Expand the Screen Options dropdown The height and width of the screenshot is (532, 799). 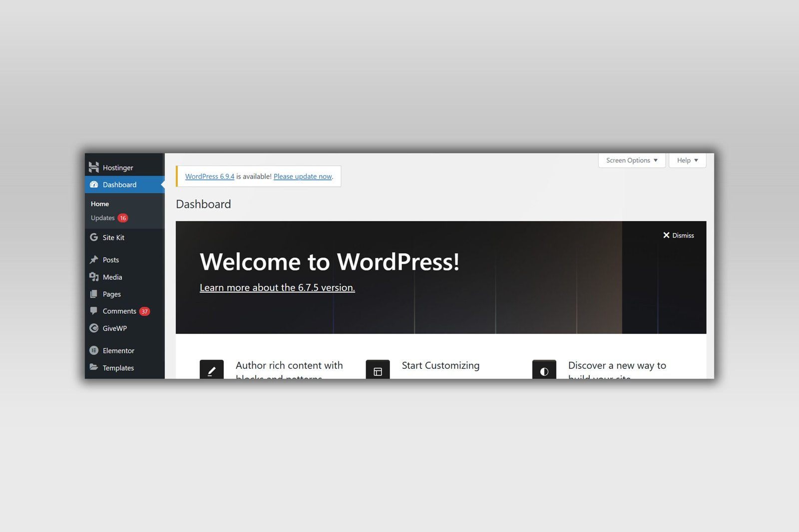coord(632,160)
